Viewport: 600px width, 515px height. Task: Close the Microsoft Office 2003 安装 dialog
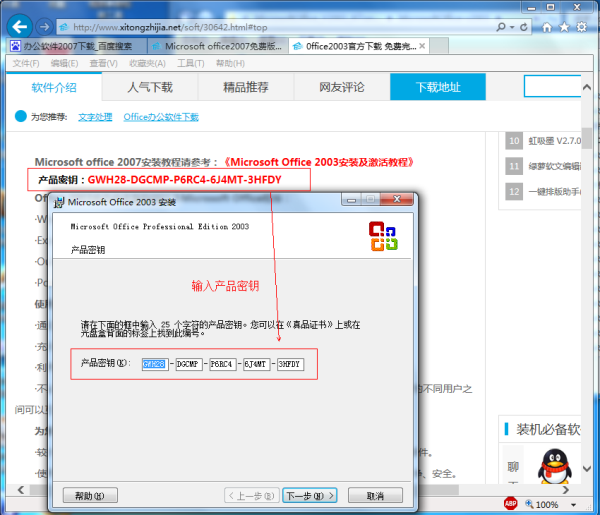(x=397, y=199)
